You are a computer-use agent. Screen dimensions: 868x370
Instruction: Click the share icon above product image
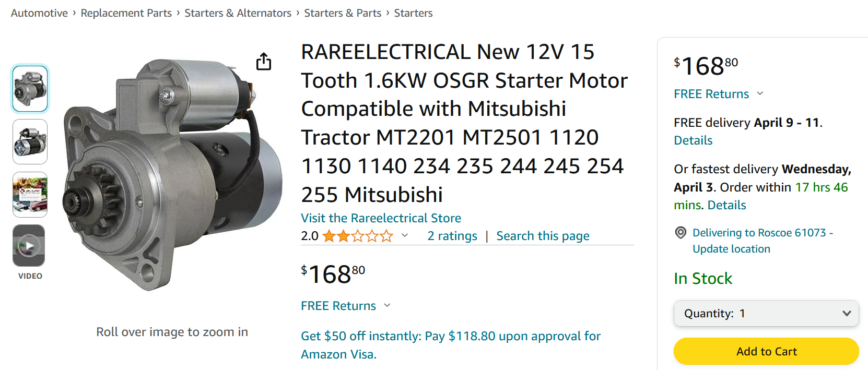(264, 62)
